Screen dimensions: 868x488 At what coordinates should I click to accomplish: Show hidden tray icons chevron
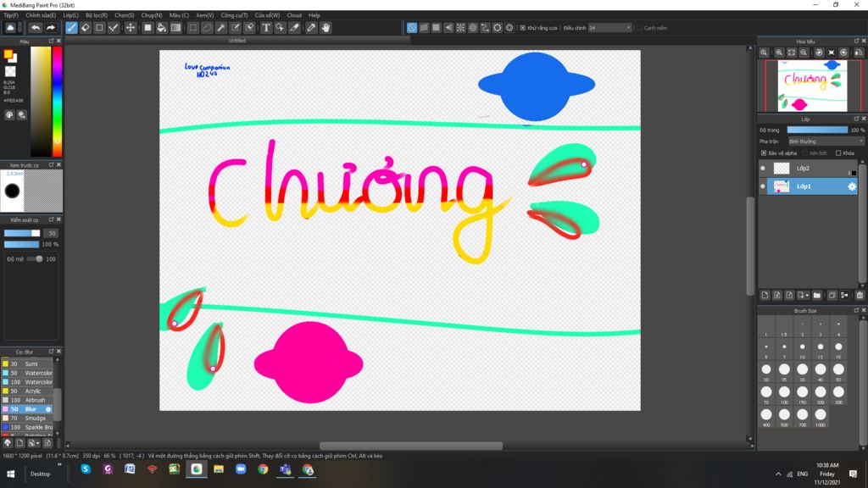[x=778, y=474]
